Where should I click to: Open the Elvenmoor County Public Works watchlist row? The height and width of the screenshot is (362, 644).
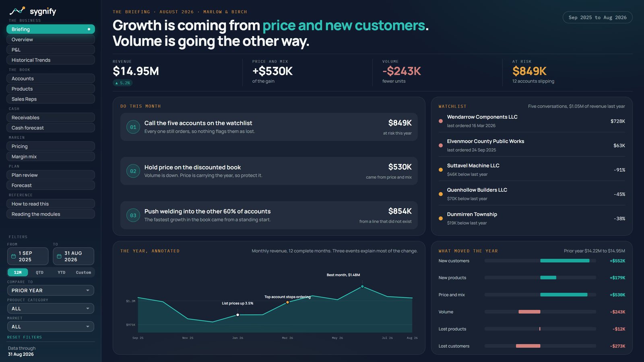click(x=532, y=146)
